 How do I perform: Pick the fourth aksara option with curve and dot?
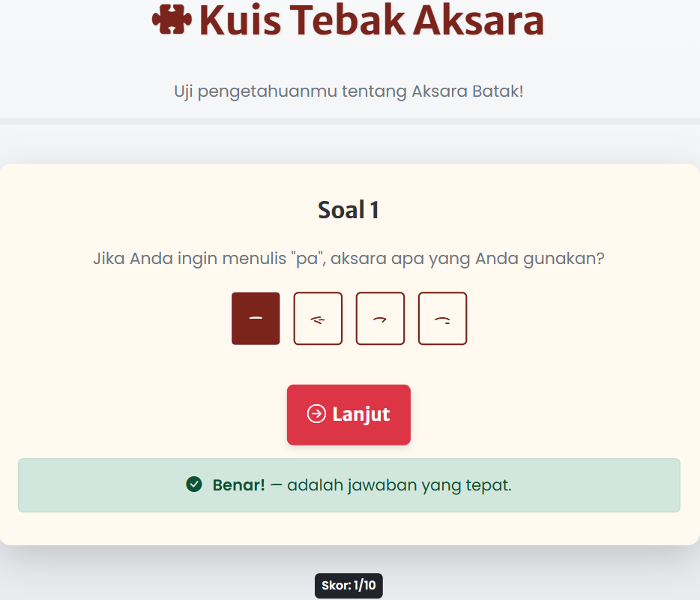click(x=442, y=318)
